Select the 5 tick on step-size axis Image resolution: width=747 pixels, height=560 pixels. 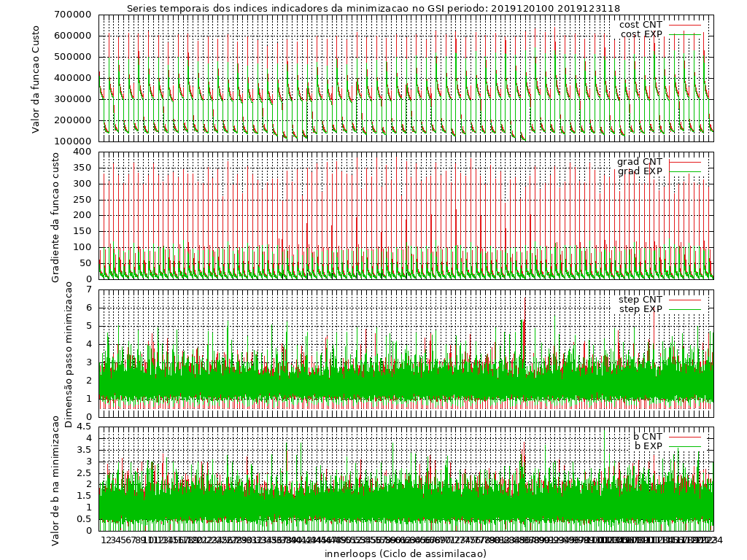tap(88, 326)
